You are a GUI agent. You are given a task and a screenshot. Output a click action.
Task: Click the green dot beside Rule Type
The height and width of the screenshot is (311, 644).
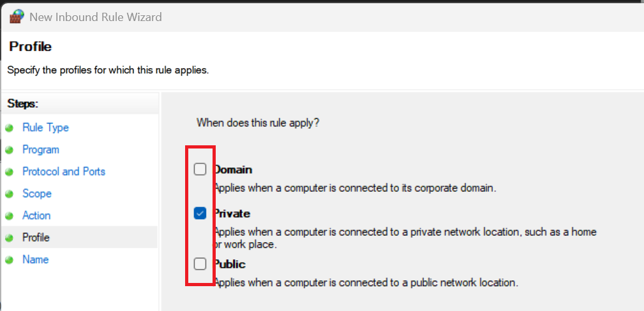(x=9, y=128)
